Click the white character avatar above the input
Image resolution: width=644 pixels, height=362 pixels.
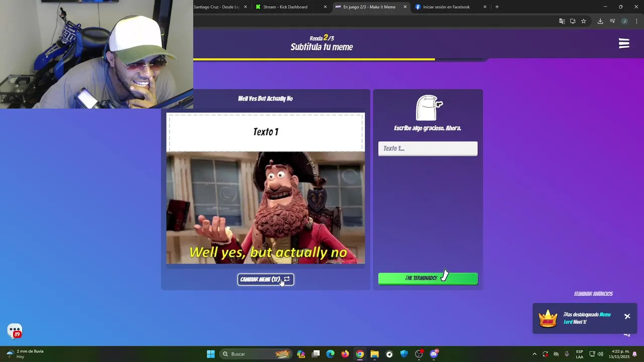428,108
